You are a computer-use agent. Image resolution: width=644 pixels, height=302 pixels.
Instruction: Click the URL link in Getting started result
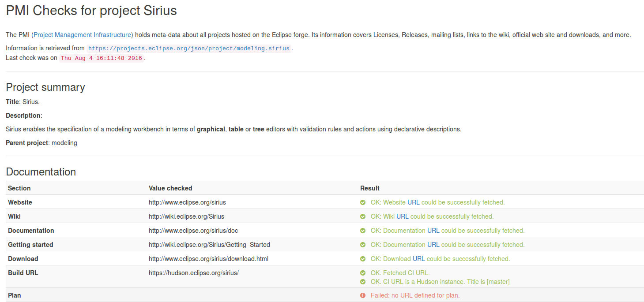coord(433,245)
